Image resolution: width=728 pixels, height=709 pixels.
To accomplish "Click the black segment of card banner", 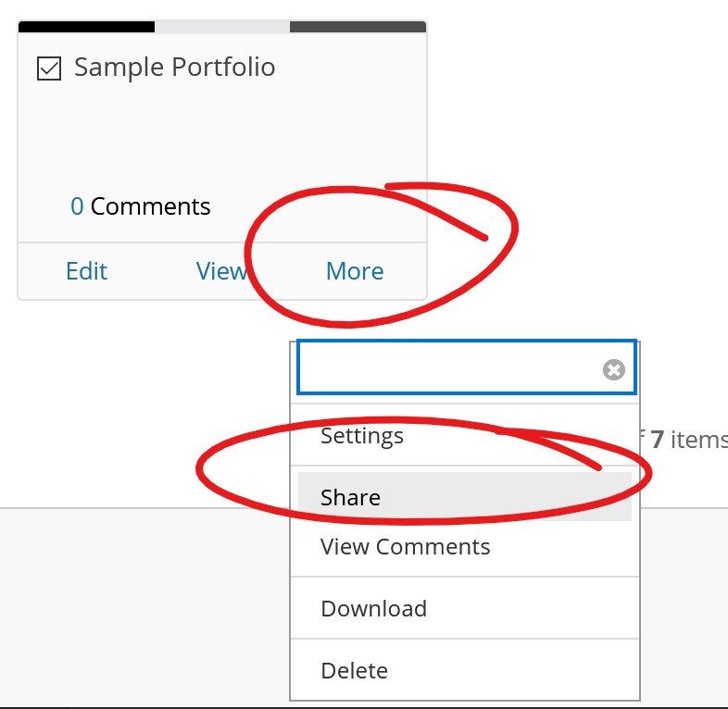I will point(86,27).
